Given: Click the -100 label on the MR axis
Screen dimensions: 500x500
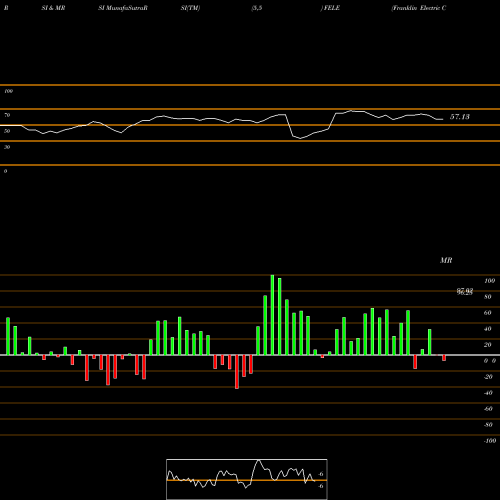Looking at the screenshot, I should (490, 441).
